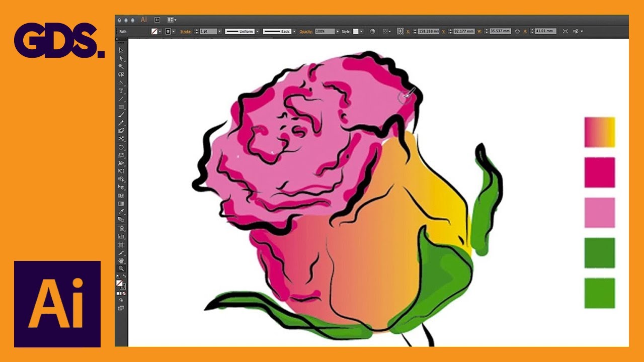This screenshot has height=362, width=644.
Task: Select the Type tool
Action: coord(121,90)
